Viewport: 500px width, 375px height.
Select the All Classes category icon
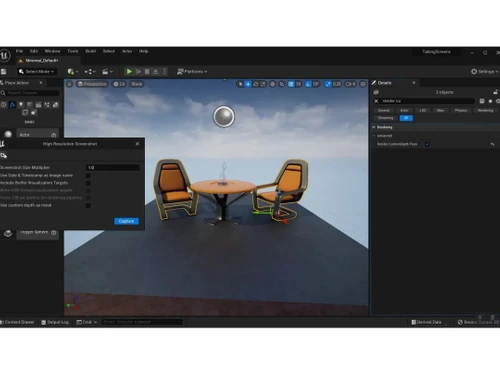click(x=34, y=113)
